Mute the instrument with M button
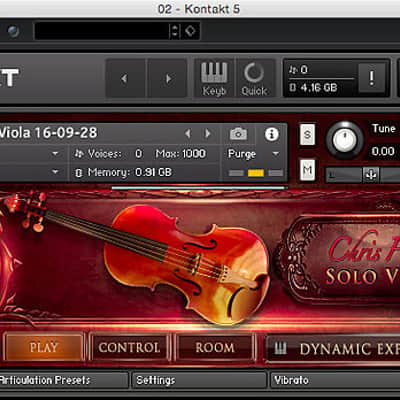Image resolution: width=400 pixels, height=400 pixels. point(307,170)
